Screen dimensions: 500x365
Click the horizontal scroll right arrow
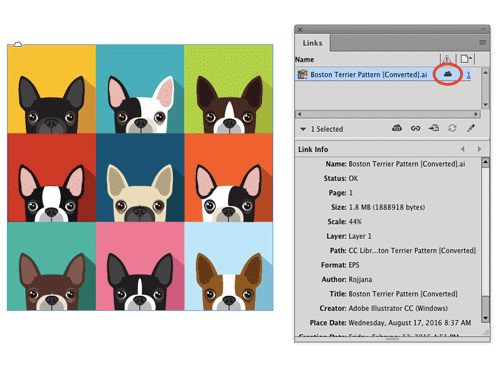pos(477,114)
